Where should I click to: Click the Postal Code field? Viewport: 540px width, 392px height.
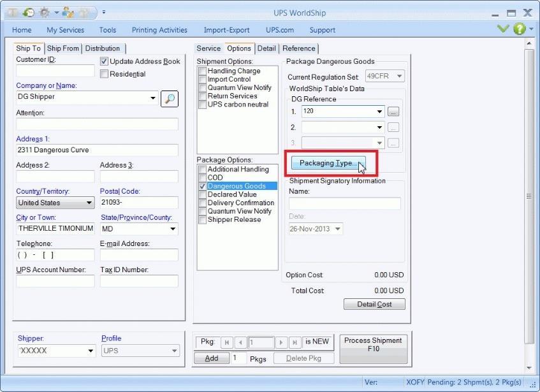point(139,203)
